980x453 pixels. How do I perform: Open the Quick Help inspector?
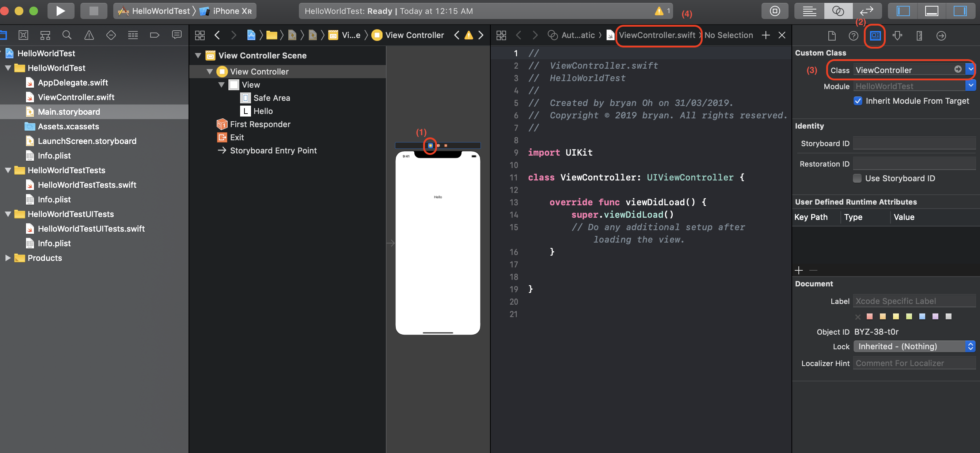853,36
